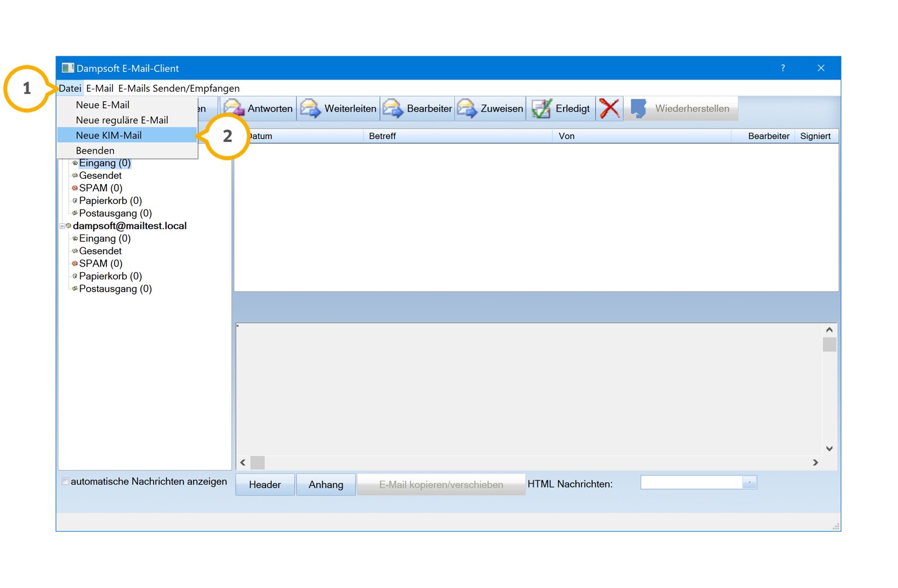Click the vertical scrollbar thumb in preview pane
Image resolution: width=898 pixels, height=588 pixels.
tap(829, 344)
